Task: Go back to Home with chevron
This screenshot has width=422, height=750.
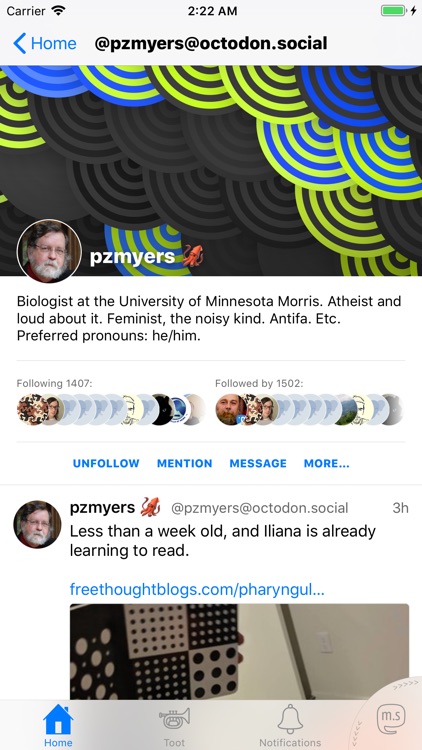Action: (44, 44)
